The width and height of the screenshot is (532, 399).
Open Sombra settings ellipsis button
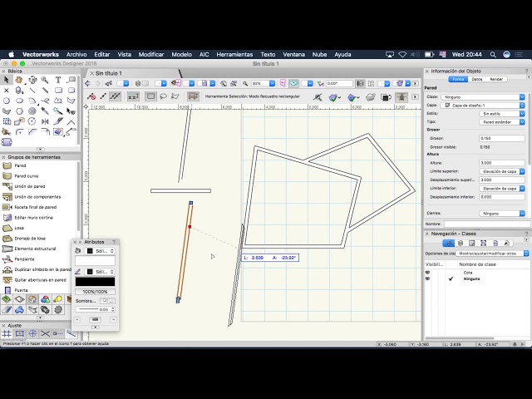click(x=111, y=301)
